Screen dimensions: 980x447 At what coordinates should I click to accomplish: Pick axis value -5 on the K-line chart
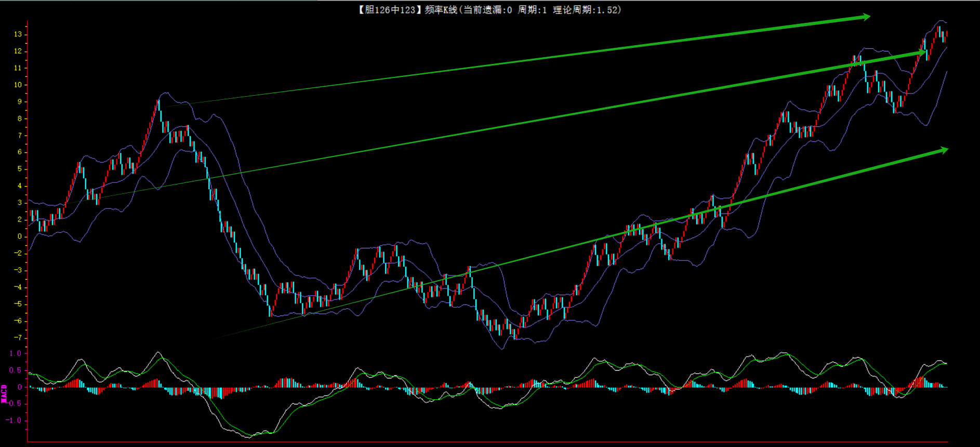coord(18,304)
